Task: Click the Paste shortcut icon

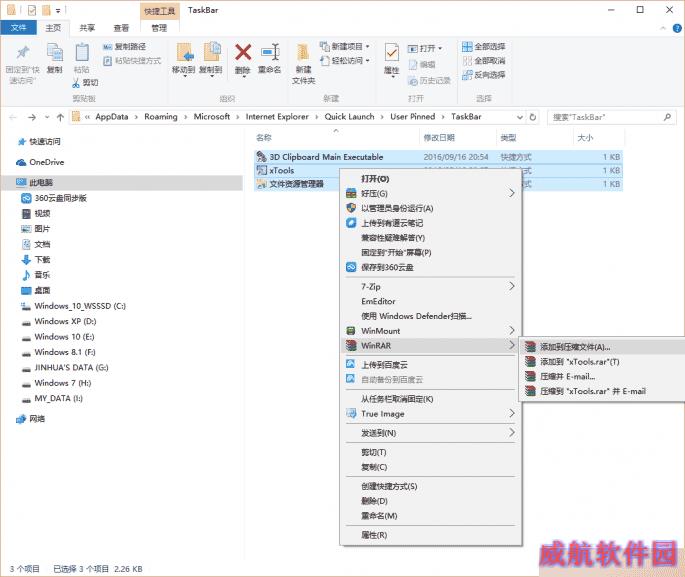Action: click(107, 61)
